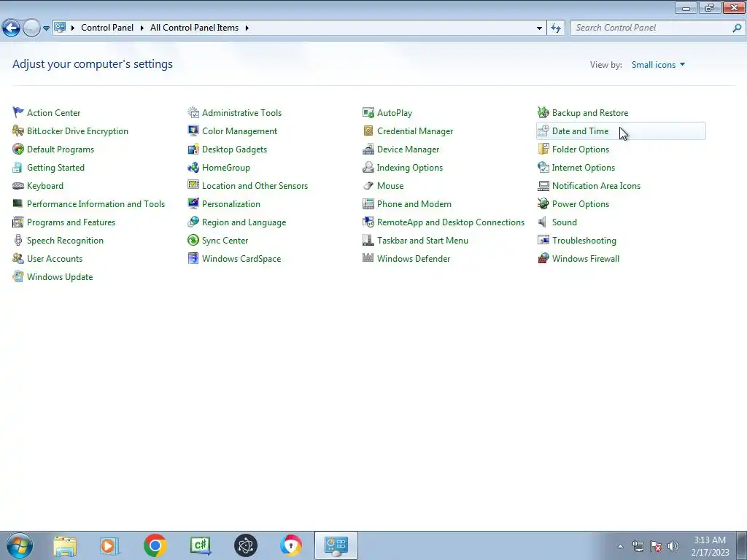Expand the arrow after All Control Panel Items
The height and width of the screenshot is (560, 747).
pyautogui.click(x=247, y=28)
